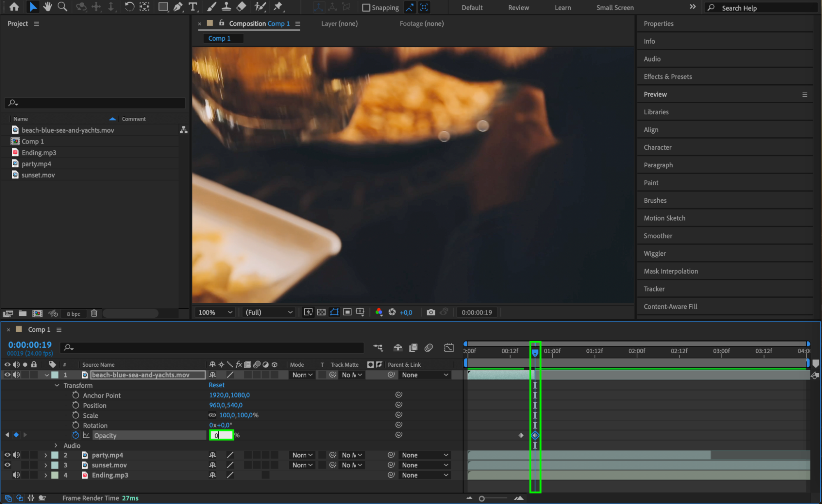
Task: Open the 100% magnification dropdown
Action: (215, 312)
